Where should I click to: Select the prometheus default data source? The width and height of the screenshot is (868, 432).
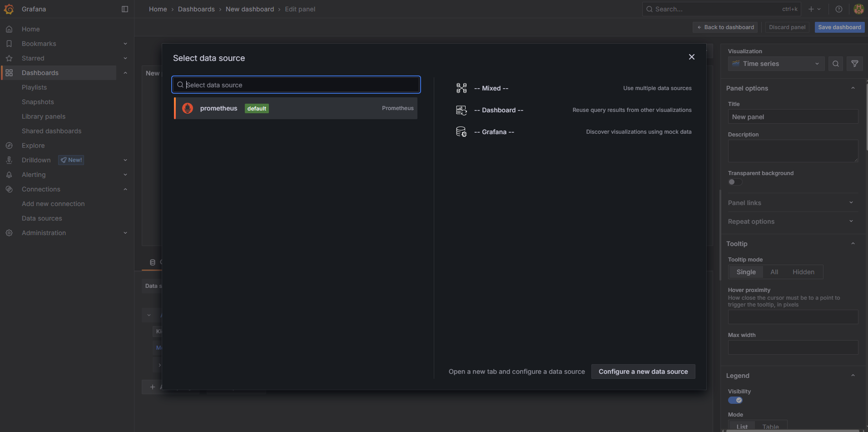pyautogui.click(x=296, y=108)
